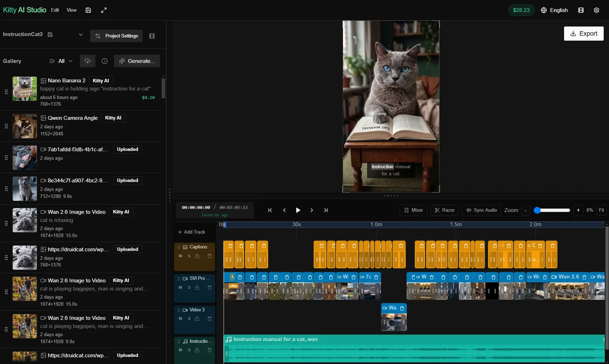Select the Razor cutting tool
Viewport: 609px width, 364px height.
444,210
